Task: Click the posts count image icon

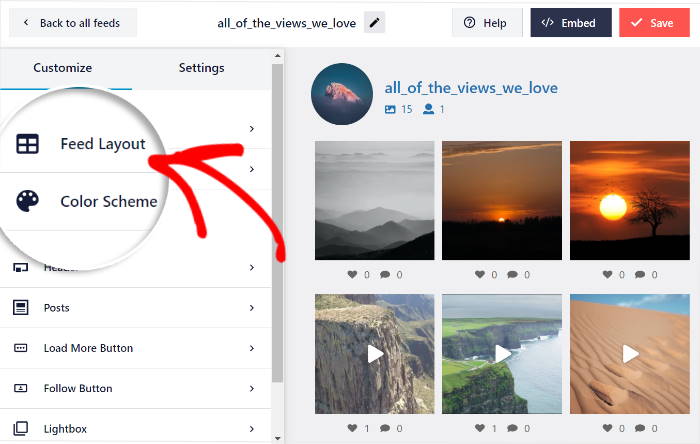Action: [390, 109]
